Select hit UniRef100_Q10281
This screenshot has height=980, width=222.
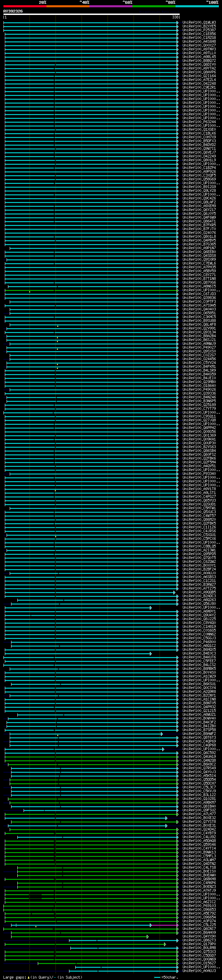tap(199, 799)
